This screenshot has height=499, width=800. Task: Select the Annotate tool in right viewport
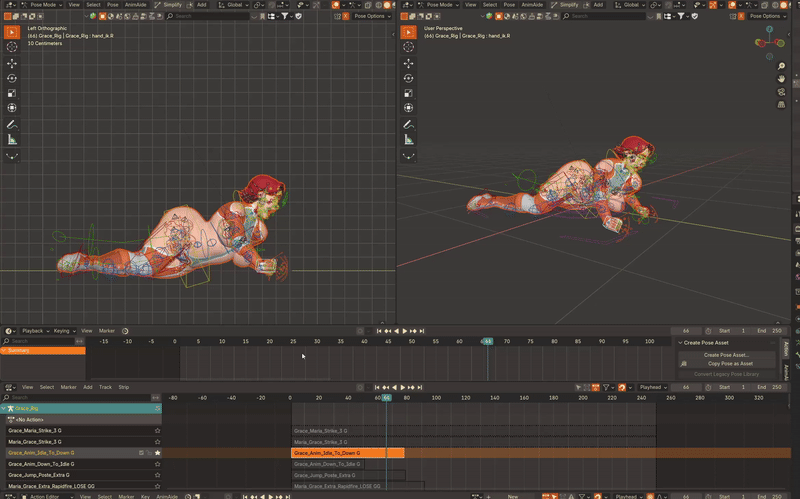408,124
